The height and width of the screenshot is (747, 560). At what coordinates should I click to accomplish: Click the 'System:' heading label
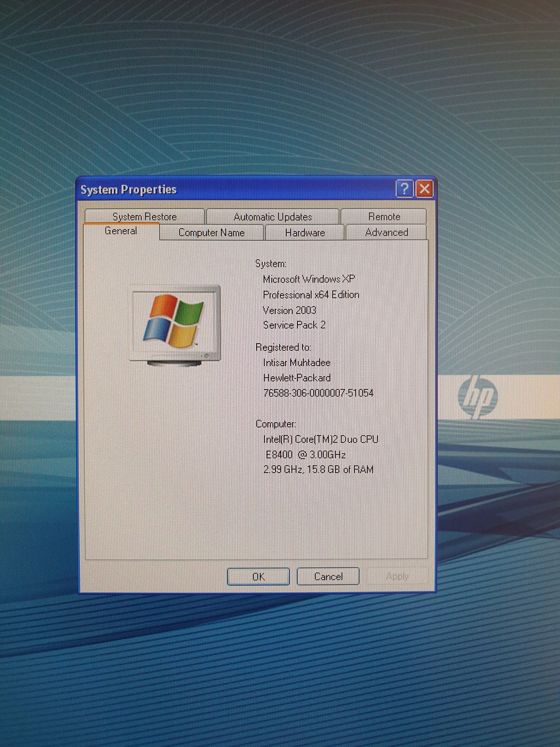click(271, 264)
